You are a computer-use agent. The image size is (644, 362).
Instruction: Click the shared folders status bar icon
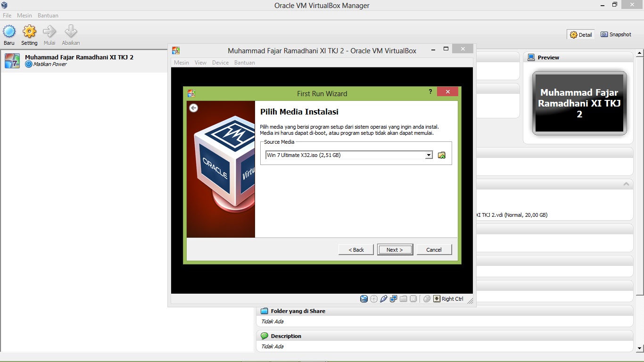[404, 299]
